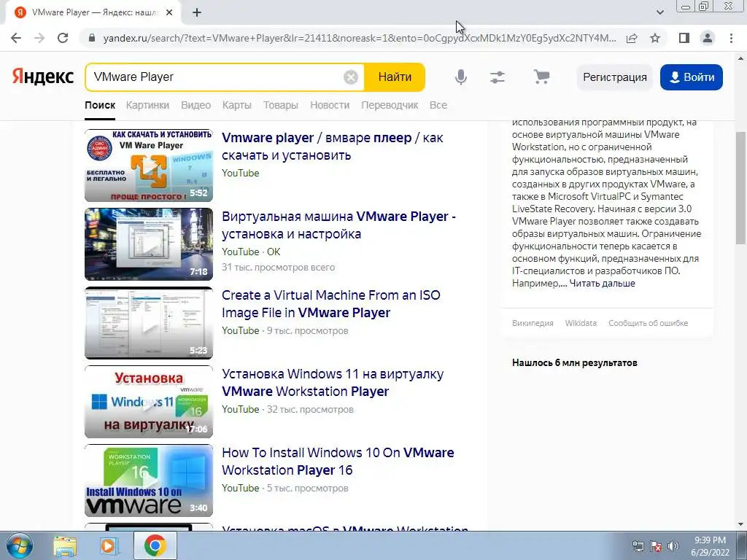Play the 17:06 Установка Windows 11 thumbnail
Viewport: 747px width, 560px height.
(x=149, y=402)
